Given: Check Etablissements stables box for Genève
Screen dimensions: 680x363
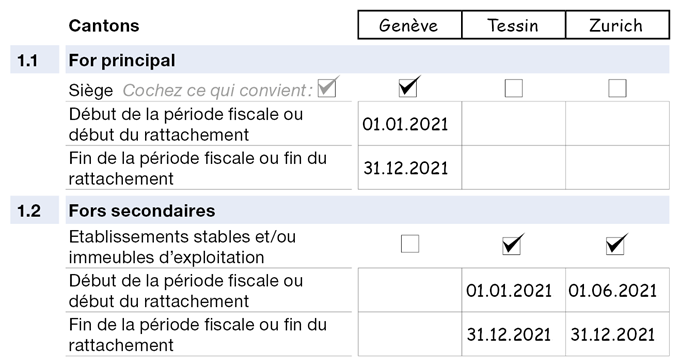Looking at the screenshot, I should [410, 244].
